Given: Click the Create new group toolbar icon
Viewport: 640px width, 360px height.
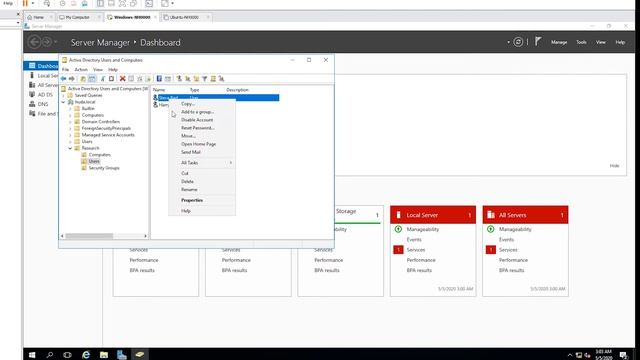Looking at the screenshot, I should 188,79.
